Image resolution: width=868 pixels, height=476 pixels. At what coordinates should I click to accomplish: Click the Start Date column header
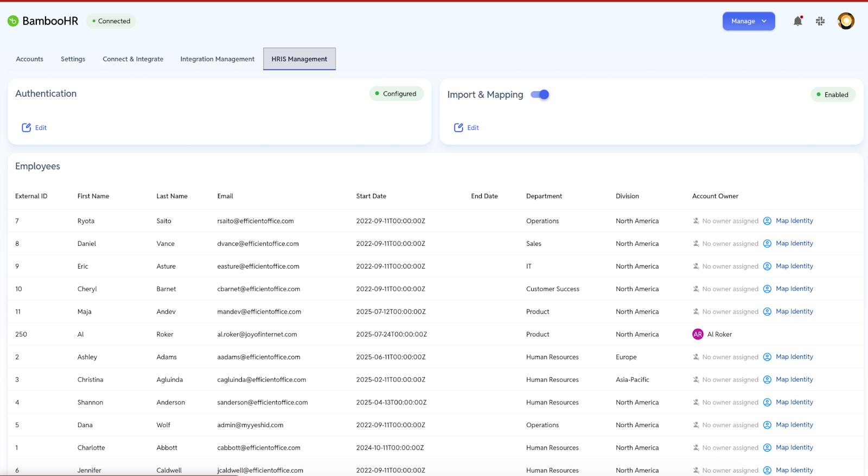(371, 196)
